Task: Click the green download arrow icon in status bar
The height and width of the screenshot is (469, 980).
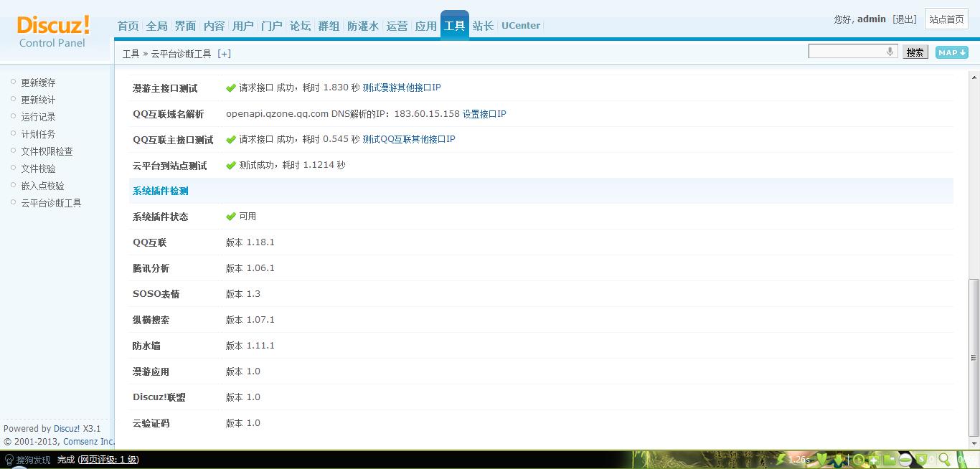Action: click(x=838, y=460)
